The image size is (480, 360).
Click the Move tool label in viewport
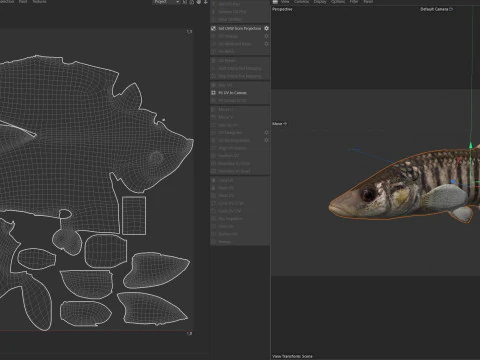coord(277,124)
